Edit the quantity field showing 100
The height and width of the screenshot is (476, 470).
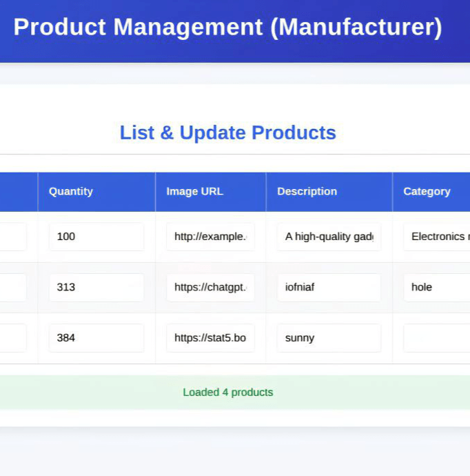(96, 237)
